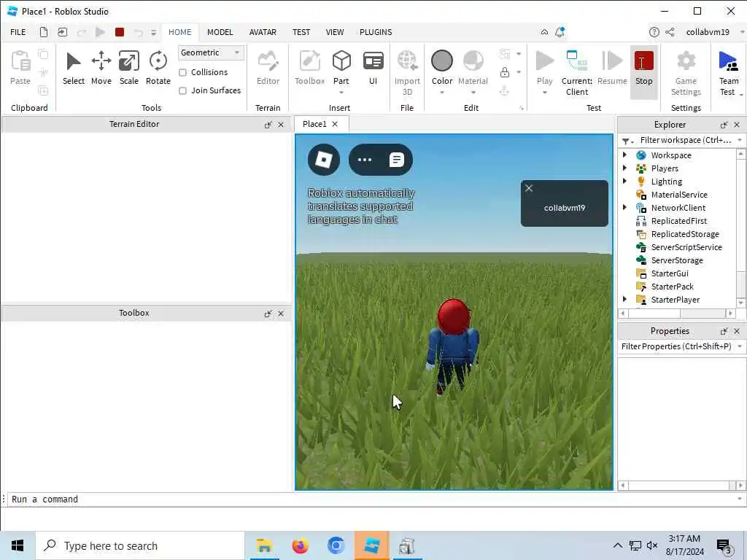Click the Filter workspace search field

point(685,140)
